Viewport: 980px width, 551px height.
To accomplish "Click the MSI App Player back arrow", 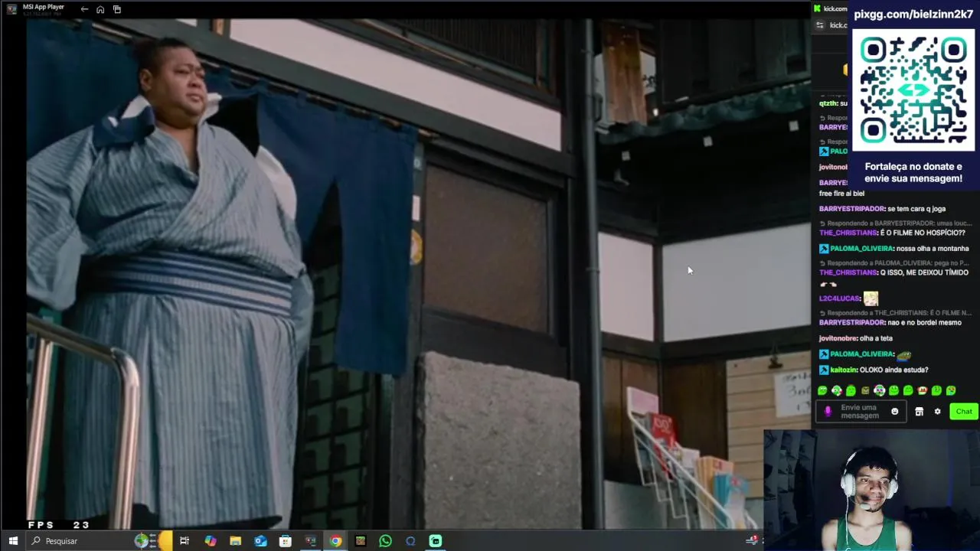I will click(84, 9).
